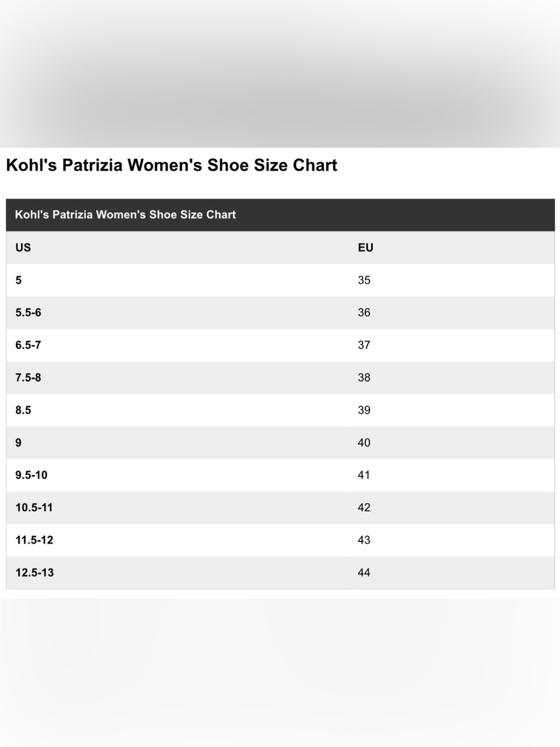Click the blurred banner image at top
560x747 pixels.
tap(280, 73)
